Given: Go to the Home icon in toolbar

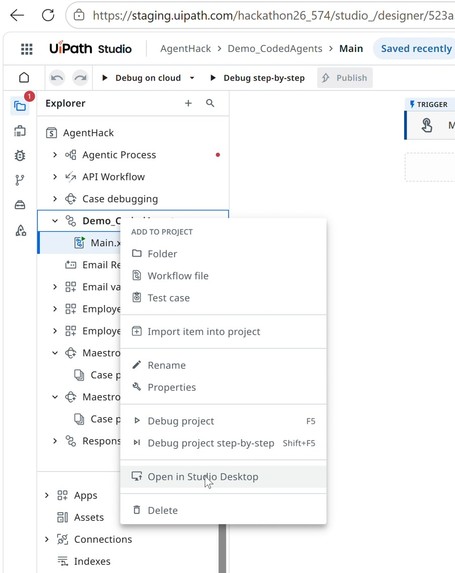Looking at the screenshot, I should click(24, 77).
